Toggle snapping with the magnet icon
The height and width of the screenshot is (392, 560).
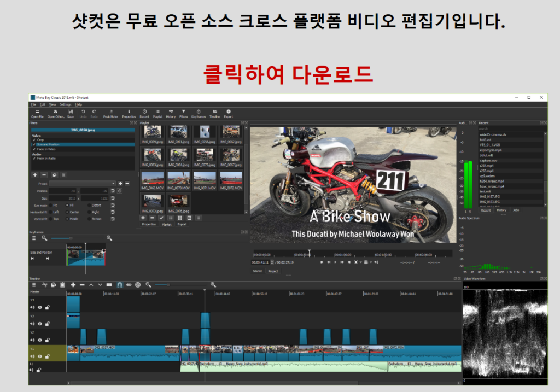tap(120, 285)
